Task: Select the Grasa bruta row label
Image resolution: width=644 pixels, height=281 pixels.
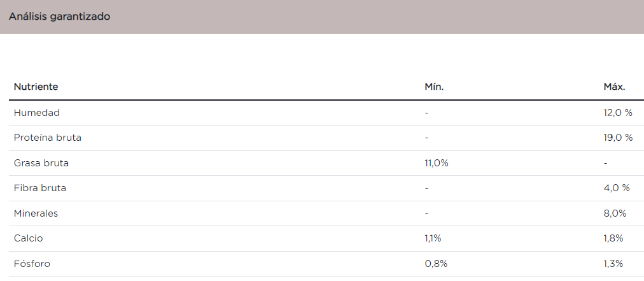Action: 41,163
